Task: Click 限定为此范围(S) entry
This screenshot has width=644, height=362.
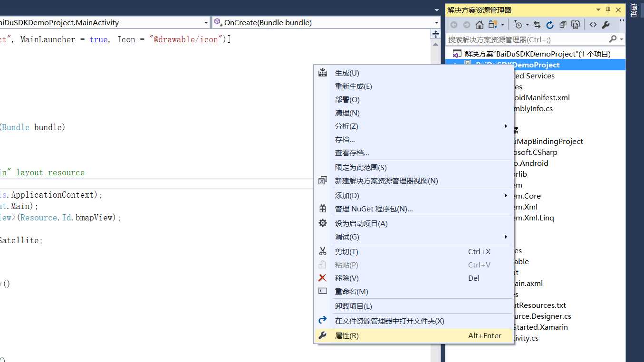Action: point(413,168)
